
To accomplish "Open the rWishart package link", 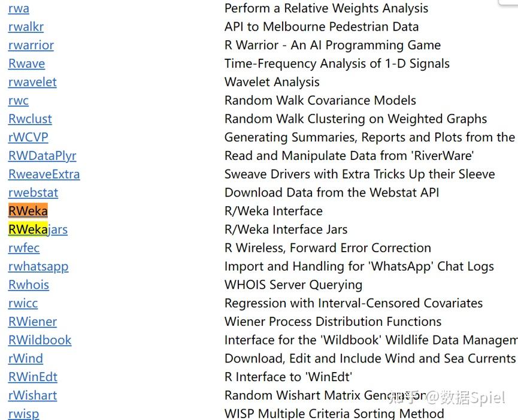I will click(33, 395).
